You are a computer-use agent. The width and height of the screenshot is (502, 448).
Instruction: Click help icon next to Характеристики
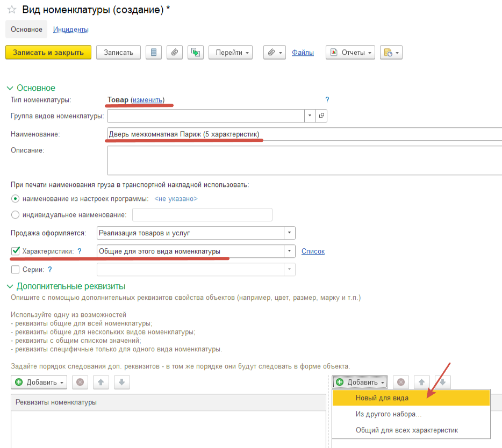coord(80,251)
